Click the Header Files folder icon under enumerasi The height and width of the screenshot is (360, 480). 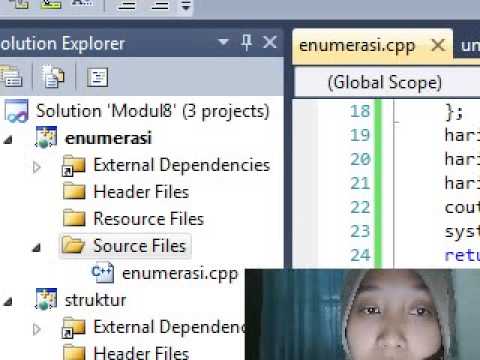[x=74, y=191]
